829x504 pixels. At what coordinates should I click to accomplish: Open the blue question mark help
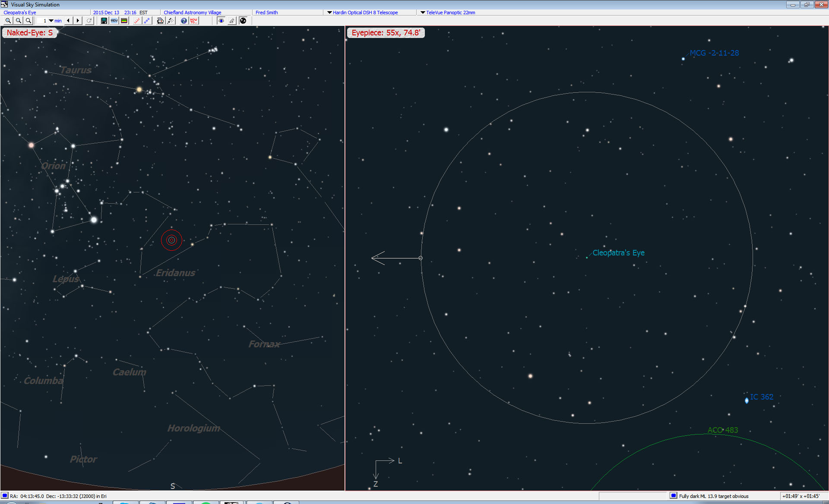pos(184,21)
